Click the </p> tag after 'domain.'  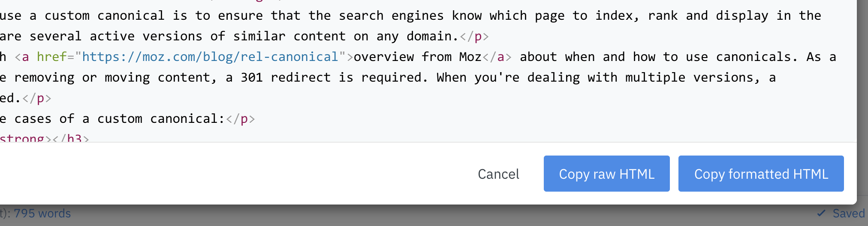(474, 36)
